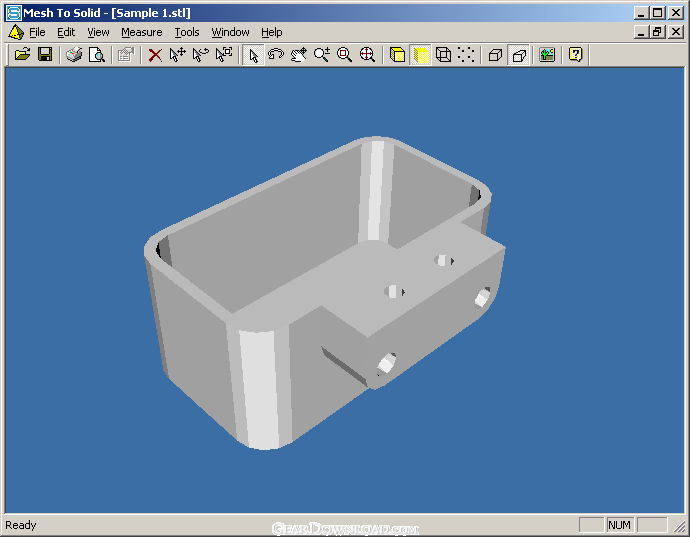Save the model with the floppy disk icon
The image size is (690, 537).
[45, 55]
